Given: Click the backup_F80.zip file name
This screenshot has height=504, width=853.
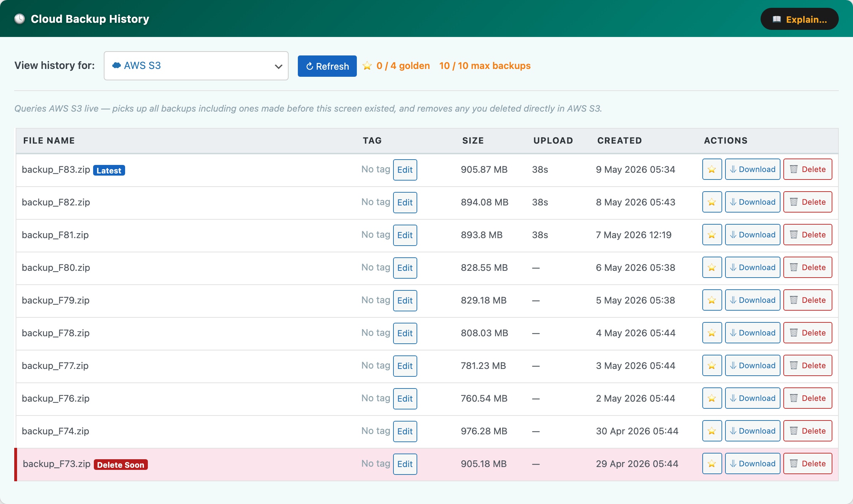Looking at the screenshot, I should click(56, 268).
